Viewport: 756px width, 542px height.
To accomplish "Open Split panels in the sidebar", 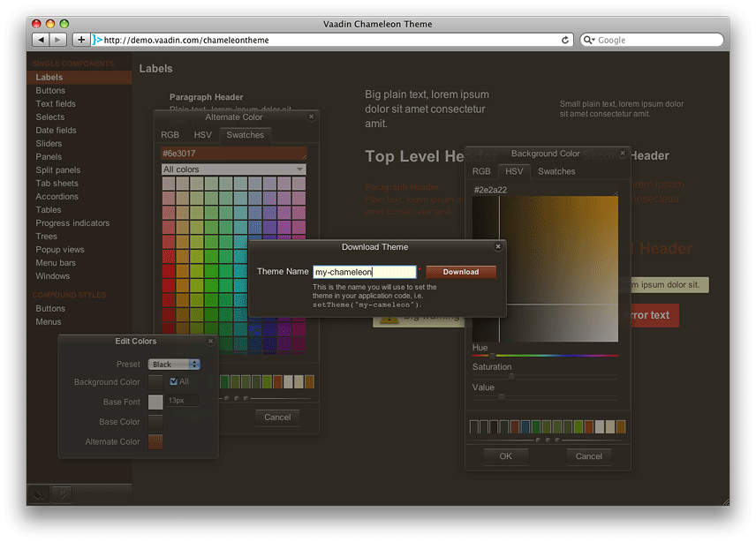I will point(58,170).
